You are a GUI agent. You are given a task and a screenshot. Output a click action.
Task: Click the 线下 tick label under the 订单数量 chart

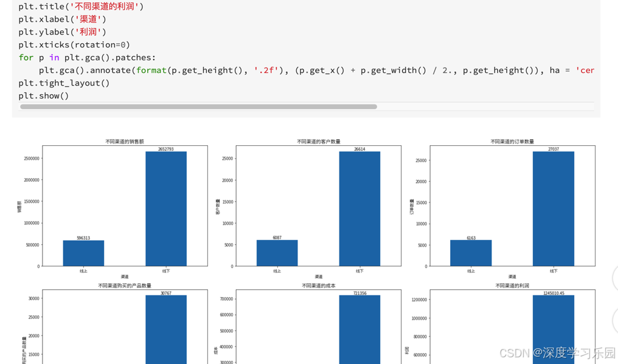coord(554,271)
